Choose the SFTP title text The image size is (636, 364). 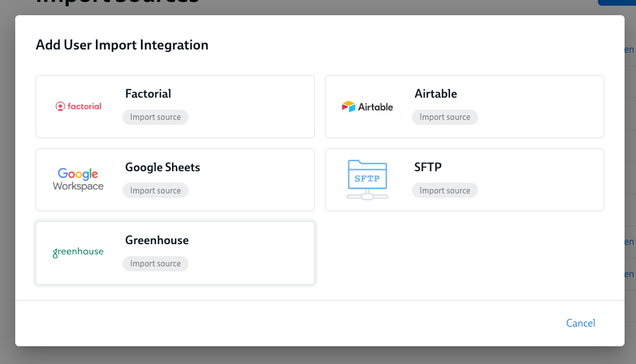tap(428, 167)
